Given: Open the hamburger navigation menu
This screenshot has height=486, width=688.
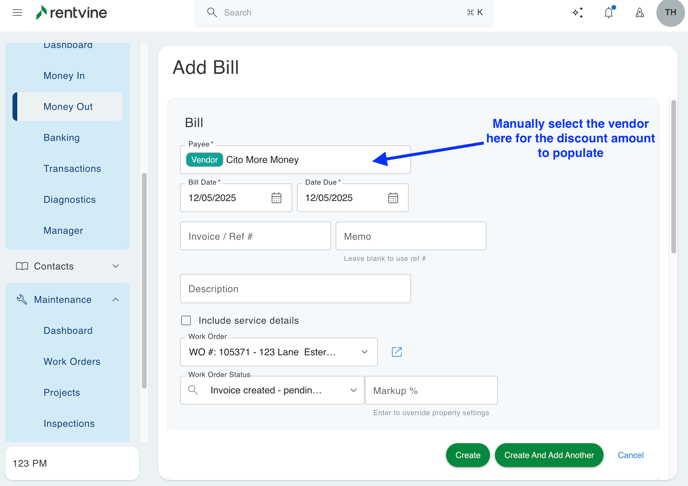Looking at the screenshot, I should (x=17, y=13).
